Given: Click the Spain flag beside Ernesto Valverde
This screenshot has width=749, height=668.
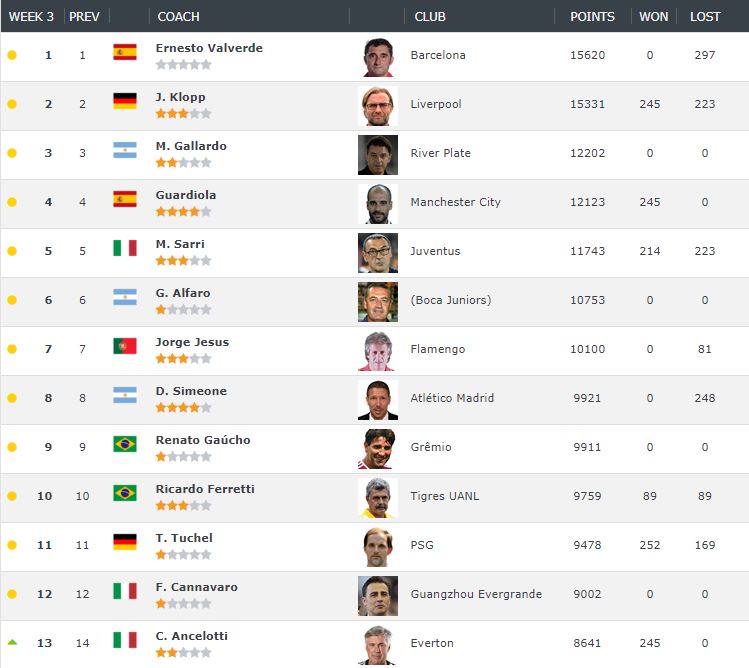Looking at the screenshot, I should [125, 52].
